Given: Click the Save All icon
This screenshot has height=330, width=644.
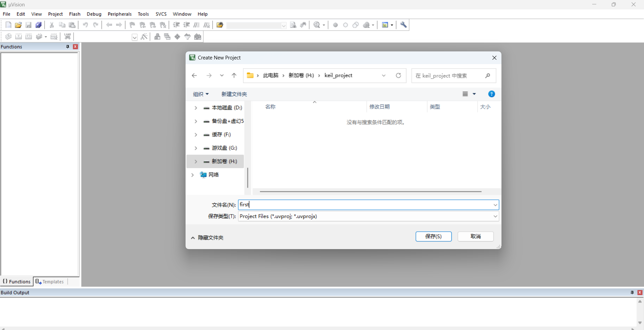Looking at the screenshot, I should pos(39,25).
